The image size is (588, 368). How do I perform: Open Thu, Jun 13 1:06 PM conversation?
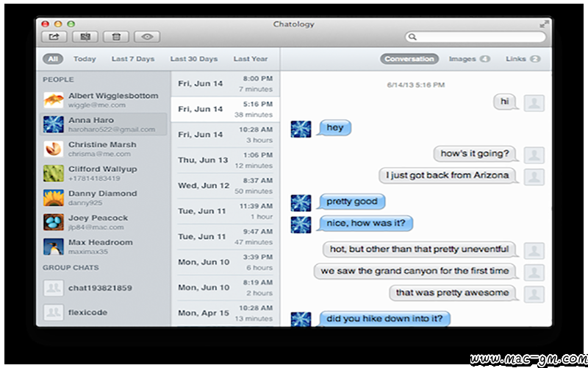point(226,160)
